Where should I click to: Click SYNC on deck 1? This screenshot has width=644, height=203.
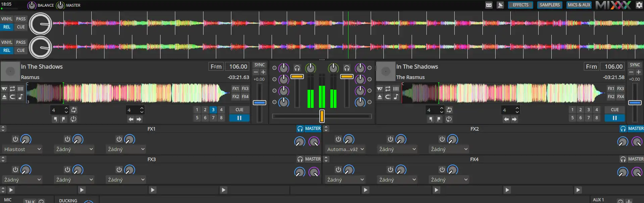(x=260, y=65)
